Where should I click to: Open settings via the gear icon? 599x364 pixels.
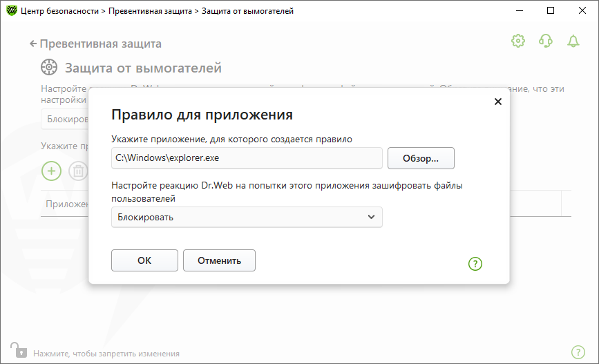click(x=517, y=41)
